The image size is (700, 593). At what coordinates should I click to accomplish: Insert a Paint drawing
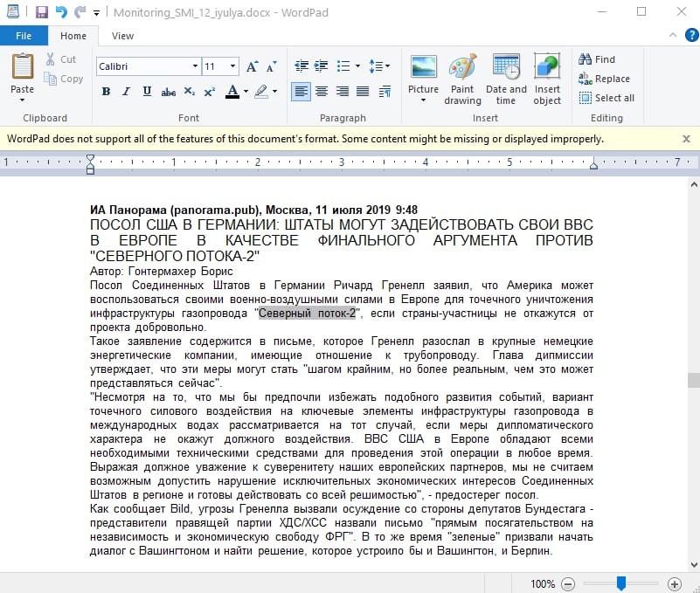pos(462,79)
